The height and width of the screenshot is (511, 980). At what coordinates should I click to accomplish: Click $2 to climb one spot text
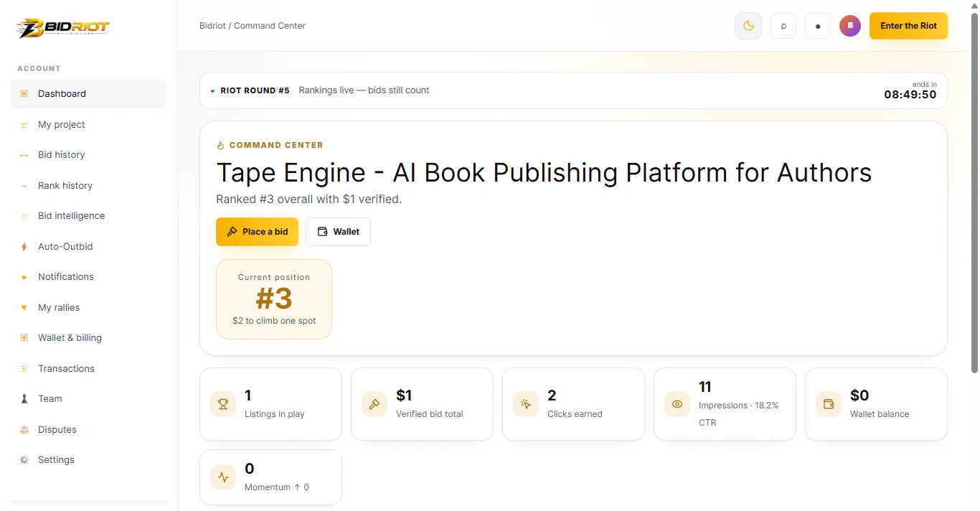[x=274, y=321]
